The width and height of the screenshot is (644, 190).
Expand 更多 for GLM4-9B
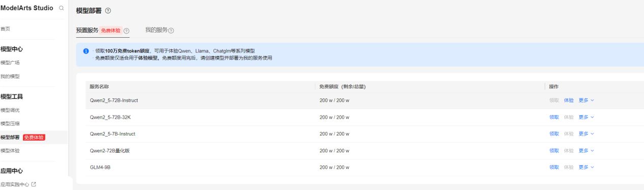click(586, 168)
